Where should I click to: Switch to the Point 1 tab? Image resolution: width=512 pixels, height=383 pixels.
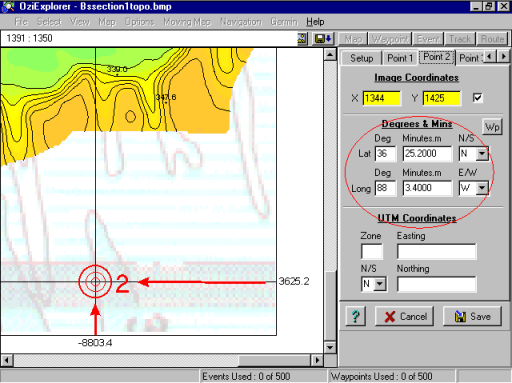coord(400,58)
